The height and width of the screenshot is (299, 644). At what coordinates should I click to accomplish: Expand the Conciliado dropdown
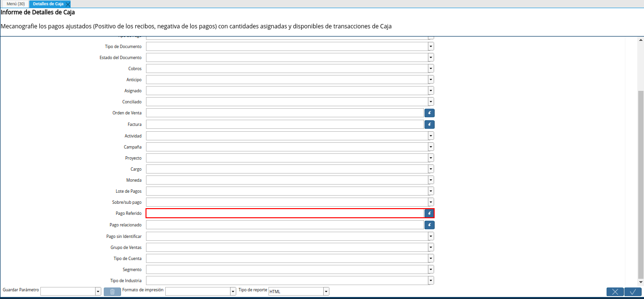point(431,102)
